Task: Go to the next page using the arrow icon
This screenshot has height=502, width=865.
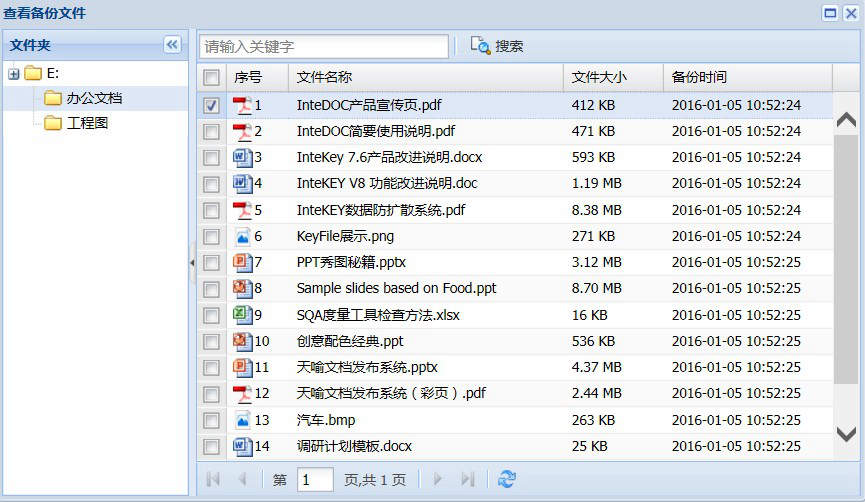Action: point(437,479)
